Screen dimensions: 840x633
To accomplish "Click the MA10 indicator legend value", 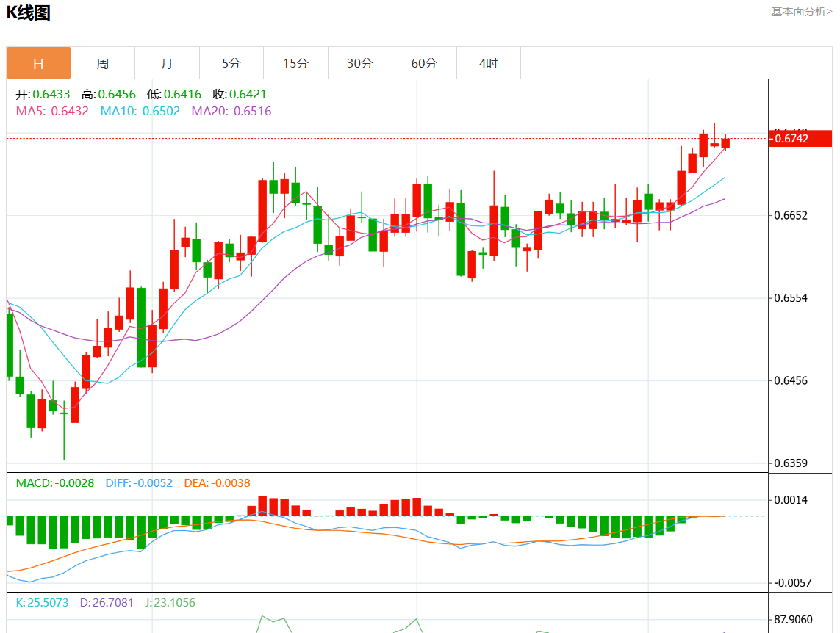I will 140,112.
